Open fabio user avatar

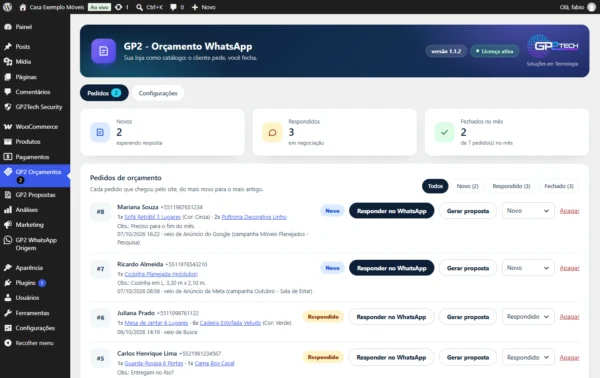pos(592,7)
